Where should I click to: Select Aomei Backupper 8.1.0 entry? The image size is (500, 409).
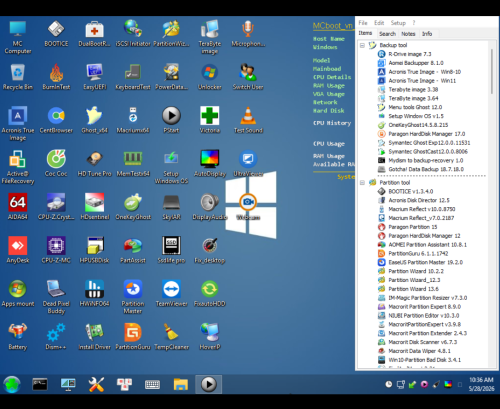click(x=416, y=63)
